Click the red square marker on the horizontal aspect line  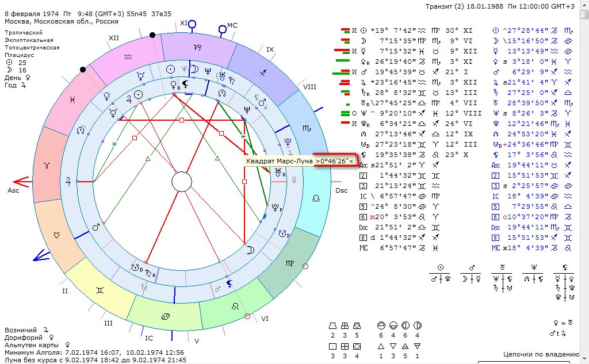(x=182, y=120)
